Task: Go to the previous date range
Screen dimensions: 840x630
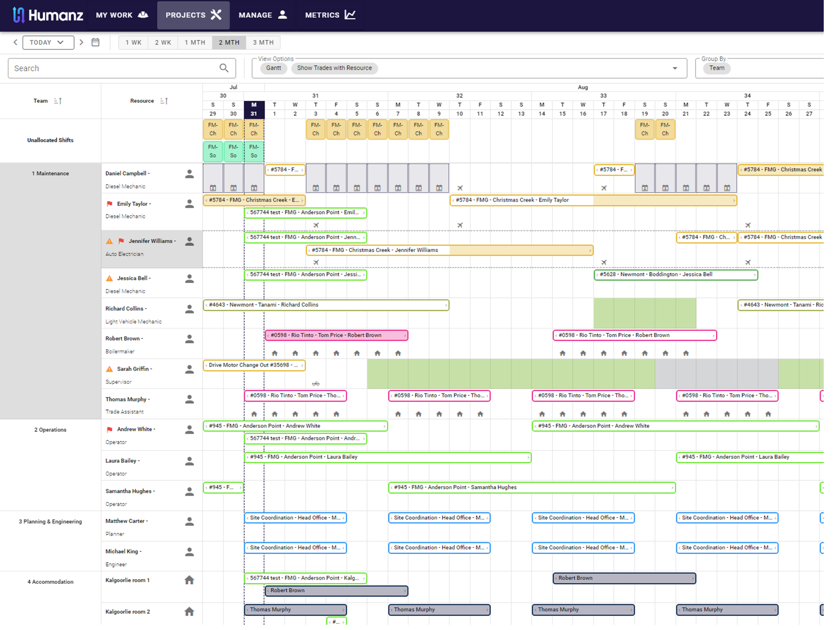Action: pyautogui.click(x=15, y=43)
